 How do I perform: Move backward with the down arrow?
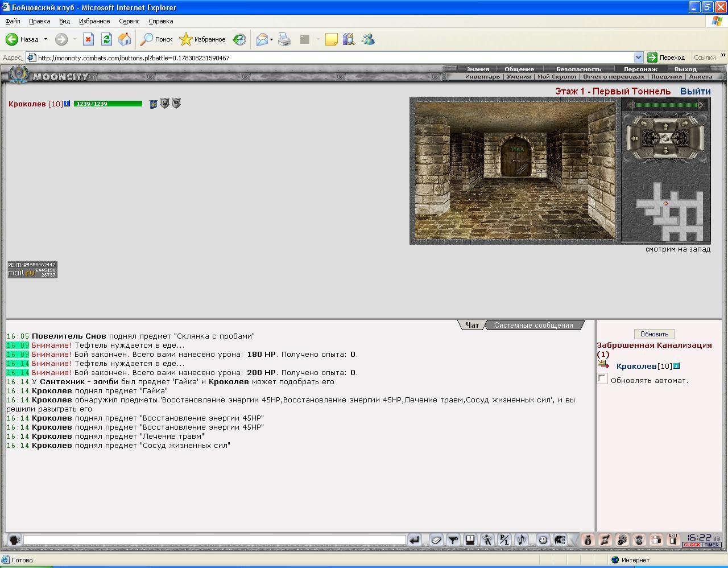pos(666,151)
